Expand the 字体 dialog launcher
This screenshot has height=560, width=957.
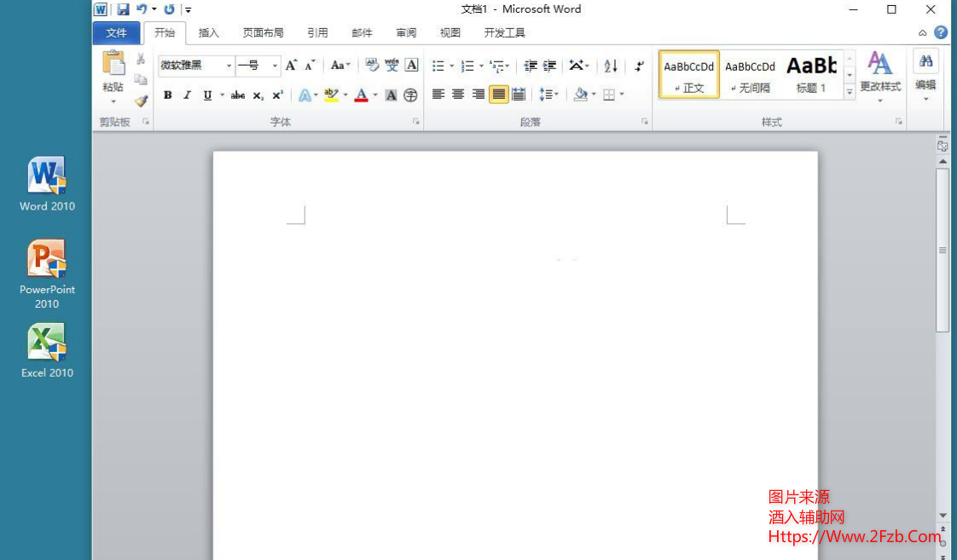416,122
